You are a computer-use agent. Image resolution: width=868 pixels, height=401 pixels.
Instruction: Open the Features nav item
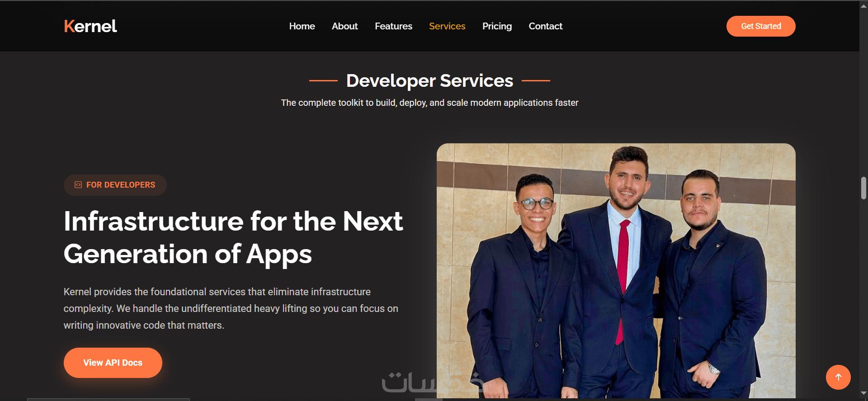click(393, 26)
